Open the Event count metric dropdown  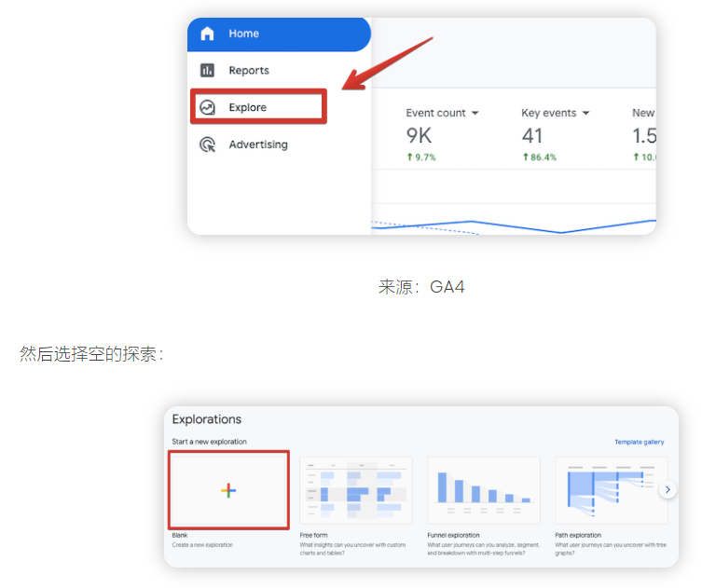475,114
